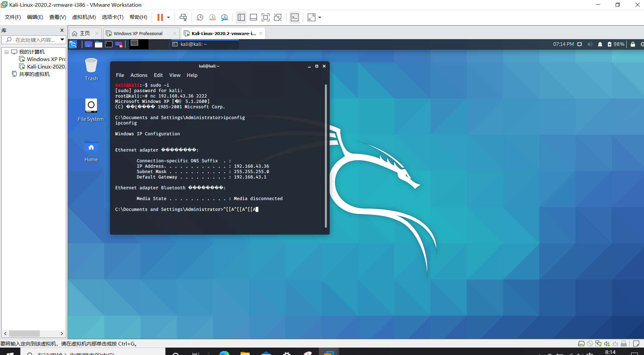
Task: Open the terminal Help menu
Action: pos(192,75)
